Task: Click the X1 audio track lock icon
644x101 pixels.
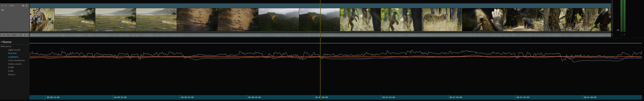Action: click(x=27, y=35)
